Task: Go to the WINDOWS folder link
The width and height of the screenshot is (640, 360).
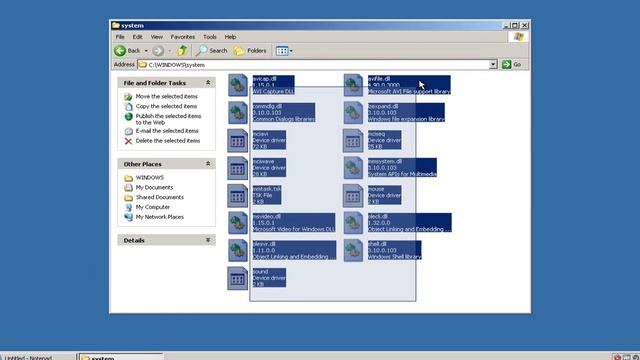Action: [150, 178]
